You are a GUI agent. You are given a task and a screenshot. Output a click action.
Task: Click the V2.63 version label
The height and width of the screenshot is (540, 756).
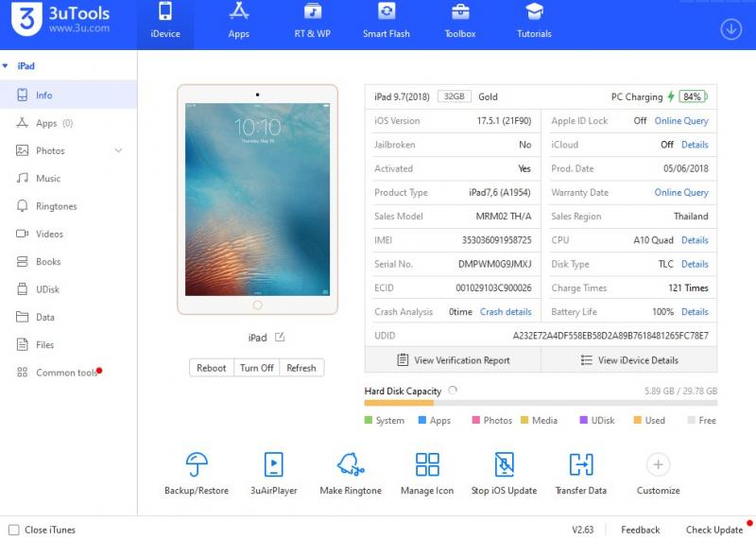click(582, 530)
